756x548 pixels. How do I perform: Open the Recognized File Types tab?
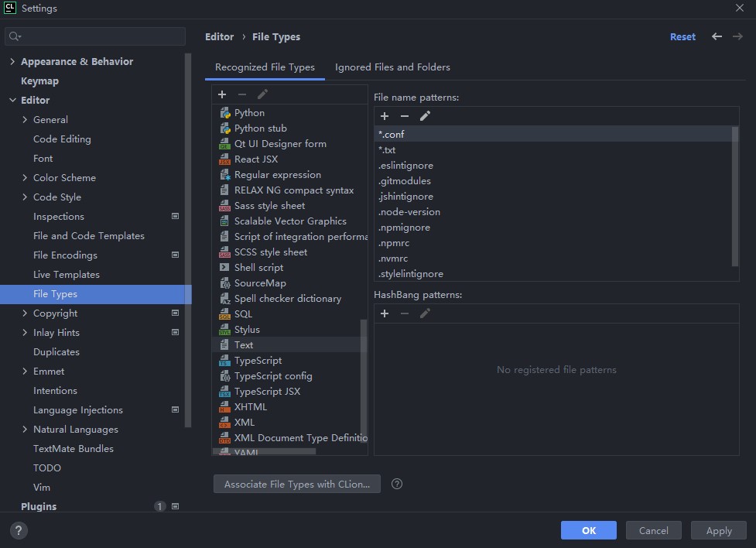pos(265,67)
